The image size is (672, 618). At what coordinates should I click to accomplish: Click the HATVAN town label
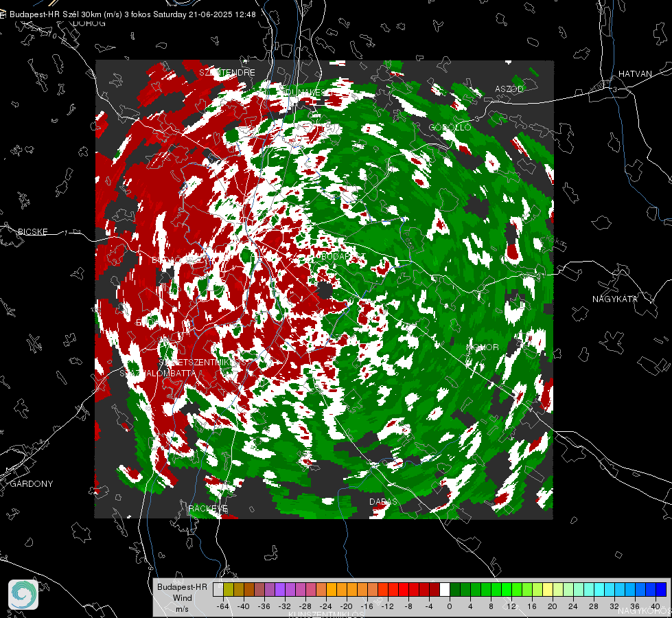[635, 73]
